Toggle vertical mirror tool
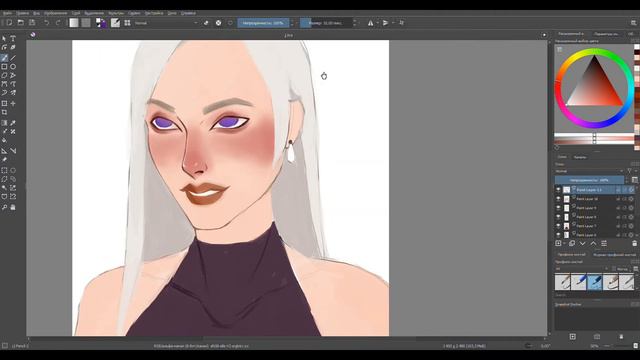The image size is (640, 360). [x=385, y=23]
